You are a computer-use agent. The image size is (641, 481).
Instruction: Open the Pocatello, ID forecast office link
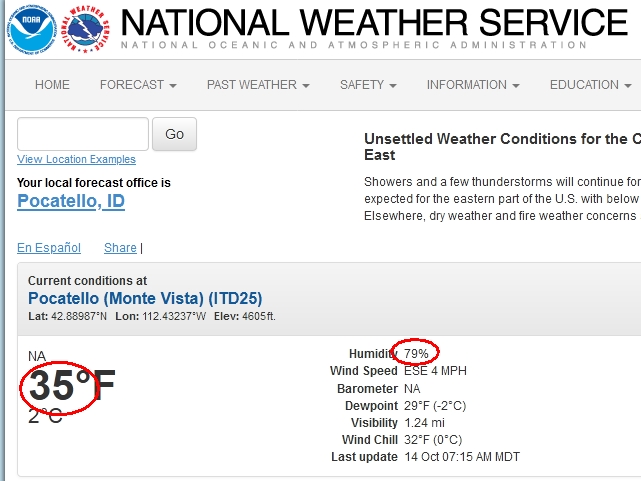coord(71,201)
